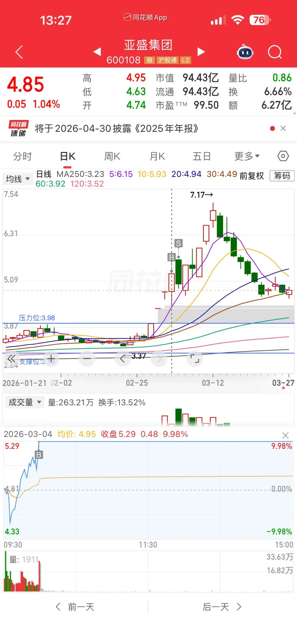Image resolution: width=297 pixels, height=644 pixels.
Task: Tap the 量比 0.86 value
Action: click(282, 78)
